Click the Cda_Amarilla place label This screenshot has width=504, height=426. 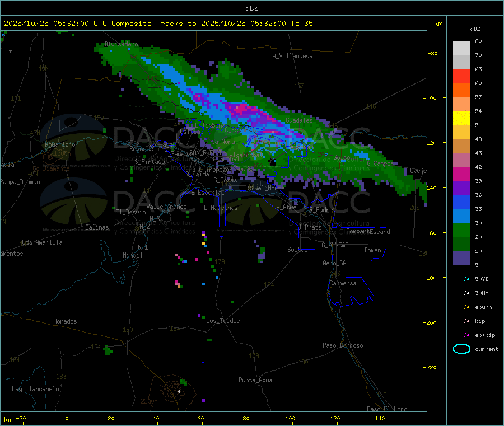coord(42,242)
